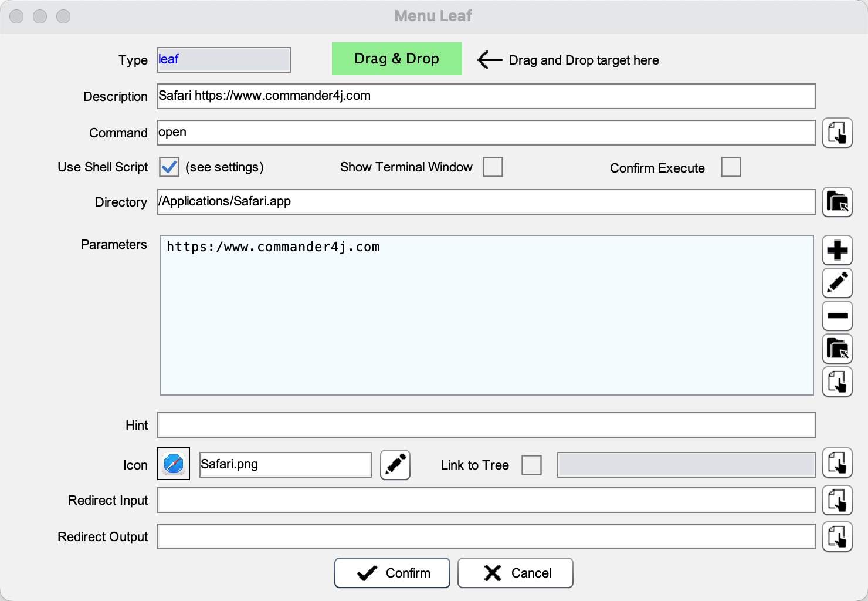Screen dimensions: 868x601
Task: Click file chooser icon beside Link to Tree
Action: coord(837,463)
